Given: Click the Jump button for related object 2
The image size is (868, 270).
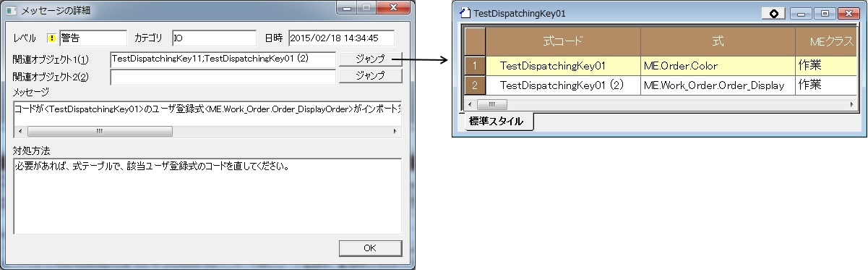Looking at the screenshot, I should click(x=370, y=75).
